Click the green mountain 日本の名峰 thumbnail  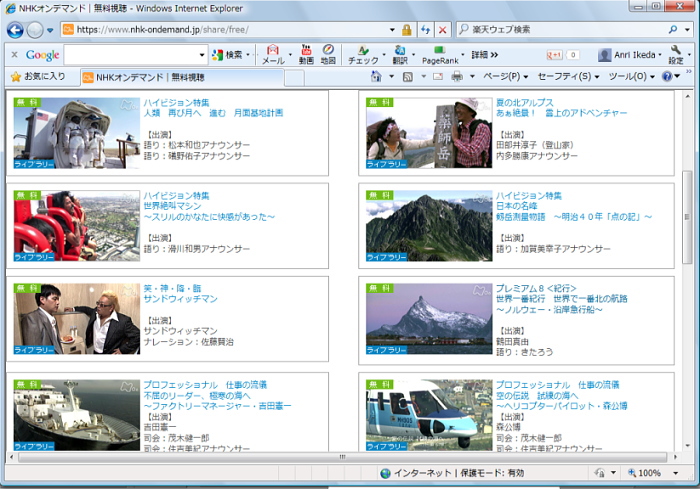click(x=429, y=226)
